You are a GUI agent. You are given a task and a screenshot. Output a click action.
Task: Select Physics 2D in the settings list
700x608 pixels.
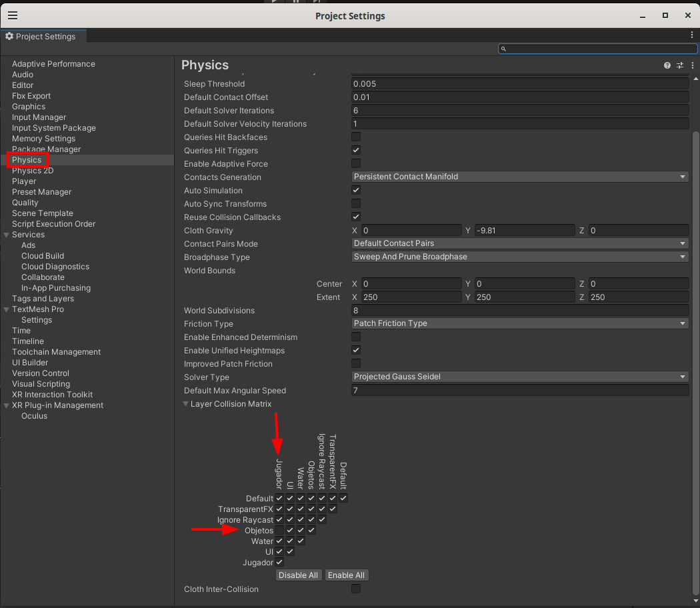[33, 171]
